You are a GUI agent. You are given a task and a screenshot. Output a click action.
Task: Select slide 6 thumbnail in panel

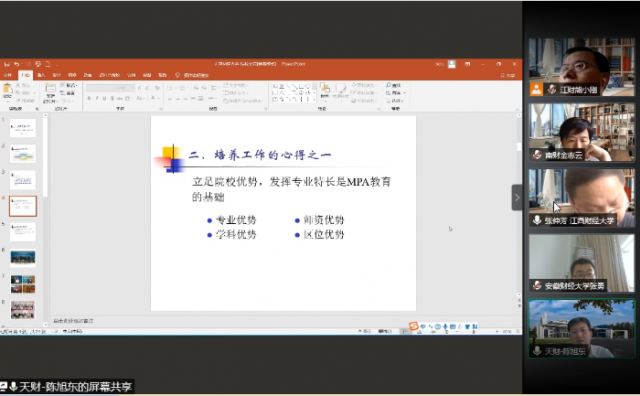(23, 258)
